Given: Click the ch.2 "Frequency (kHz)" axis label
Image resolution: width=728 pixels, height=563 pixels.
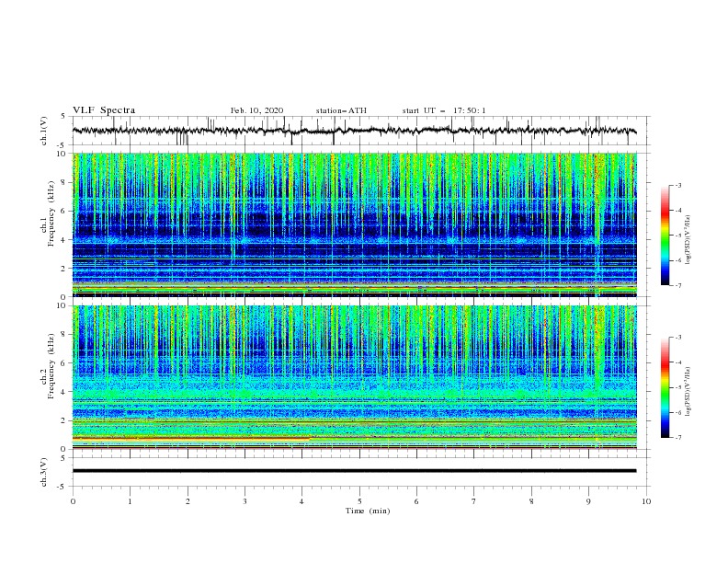Looking at the screenshot, I should tap(51, 366).
